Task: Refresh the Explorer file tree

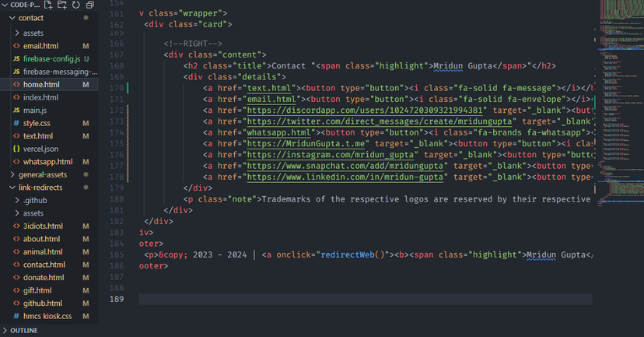Action: [76, 5]
